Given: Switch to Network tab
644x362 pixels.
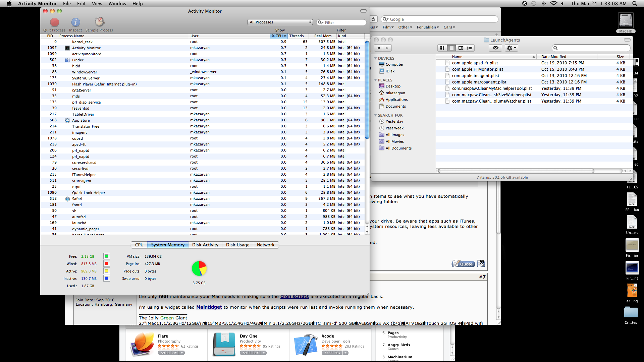Looking at the screenshot, I should pyautogui.click(x=266, y=245).
